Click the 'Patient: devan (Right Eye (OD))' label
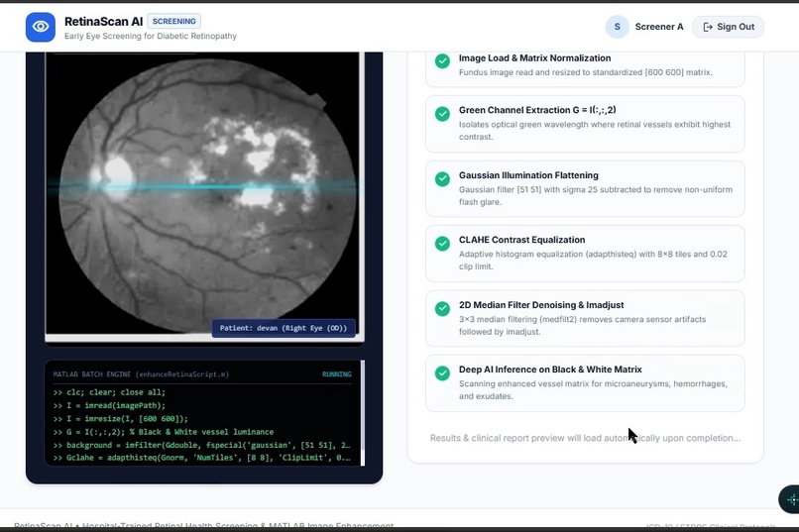799x532 pixels. (x=284, y=328)
